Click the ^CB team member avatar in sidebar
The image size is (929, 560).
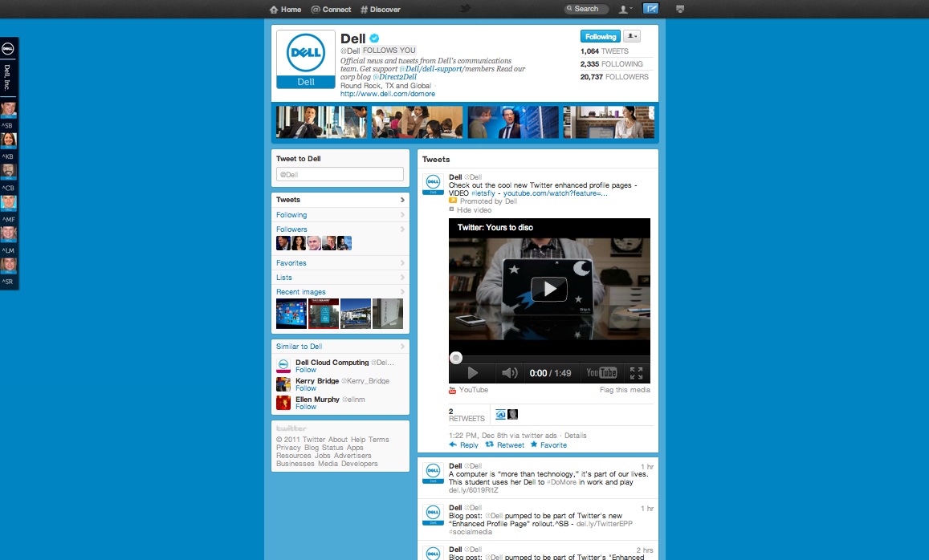8,172
